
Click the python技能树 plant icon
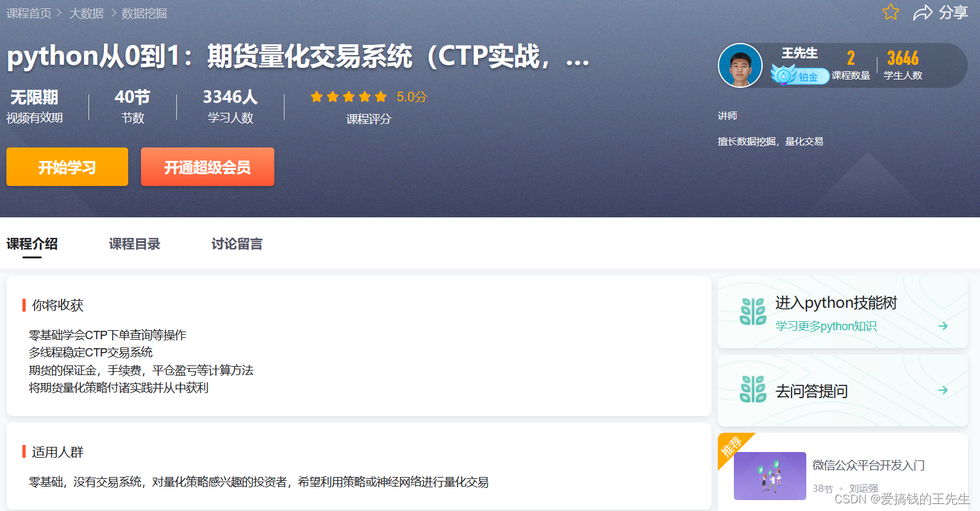click(x=753, y=312)
